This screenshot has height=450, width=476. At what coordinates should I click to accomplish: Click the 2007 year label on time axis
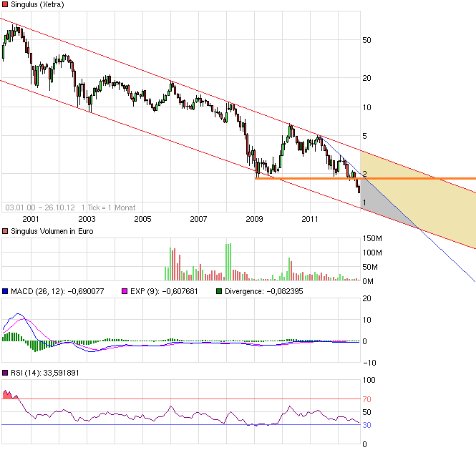(198, 219)
